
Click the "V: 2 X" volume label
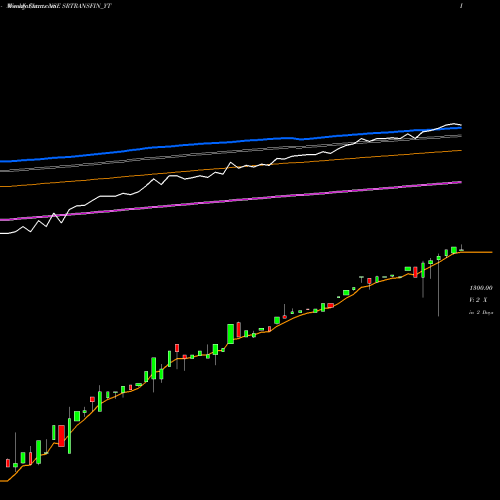pyautogui.click(x=478, y=300)
